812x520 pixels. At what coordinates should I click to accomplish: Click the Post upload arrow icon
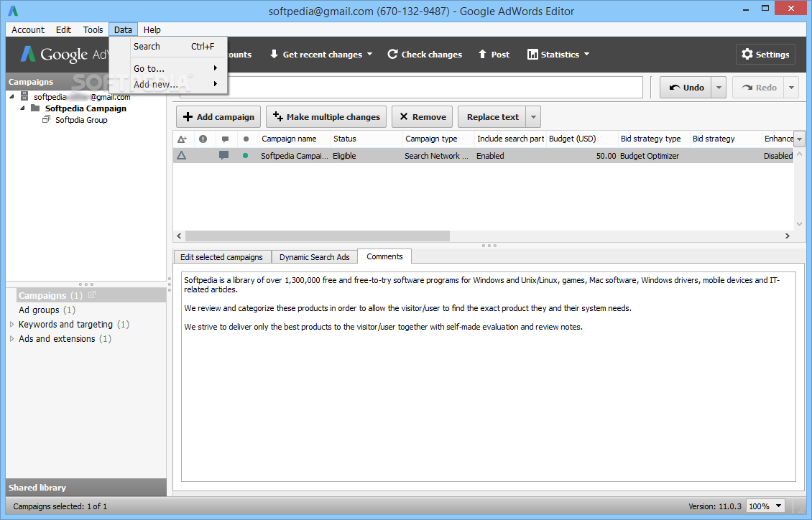[x=482, y=54]
